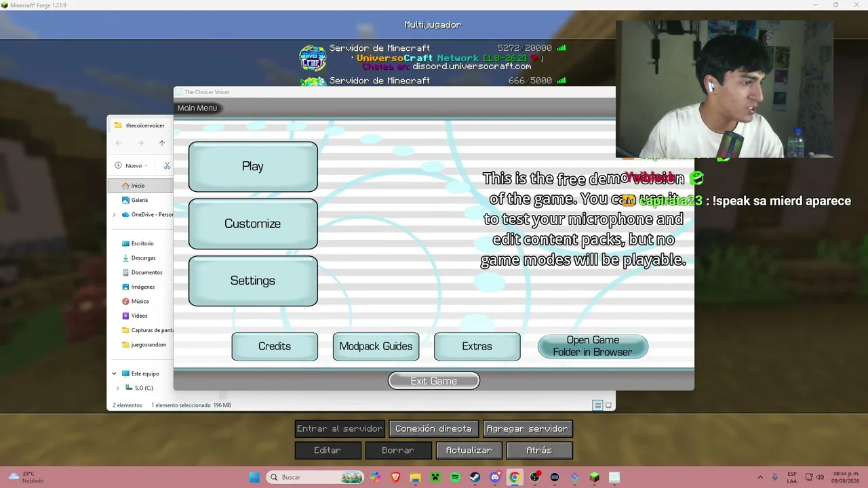Select Este equipo in File Explorer sidebar

[x=140, y=373]
